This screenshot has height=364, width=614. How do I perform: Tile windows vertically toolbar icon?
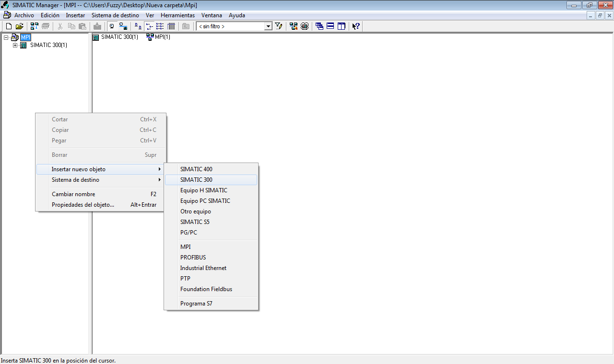(x=342, y=26)
